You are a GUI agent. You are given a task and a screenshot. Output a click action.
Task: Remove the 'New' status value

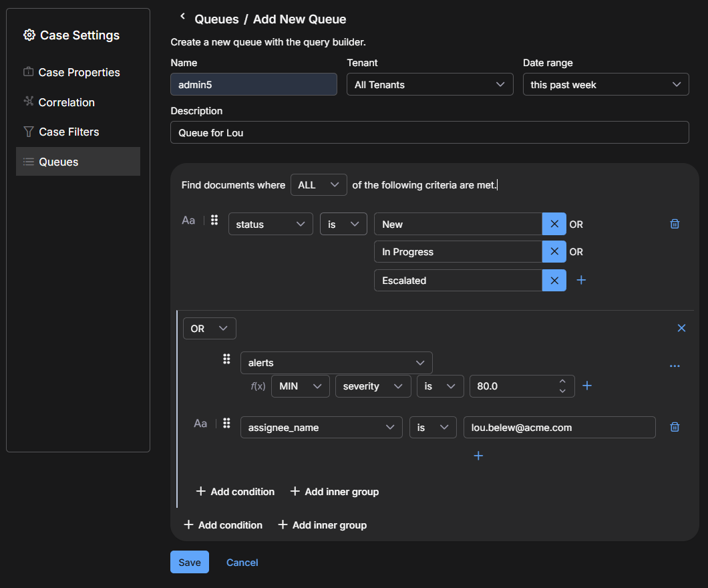[x=554, y=225]
